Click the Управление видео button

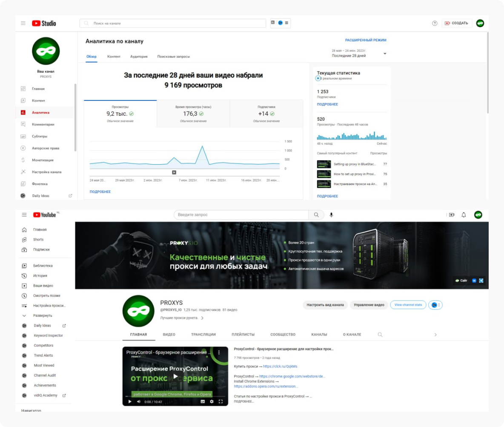369,305
